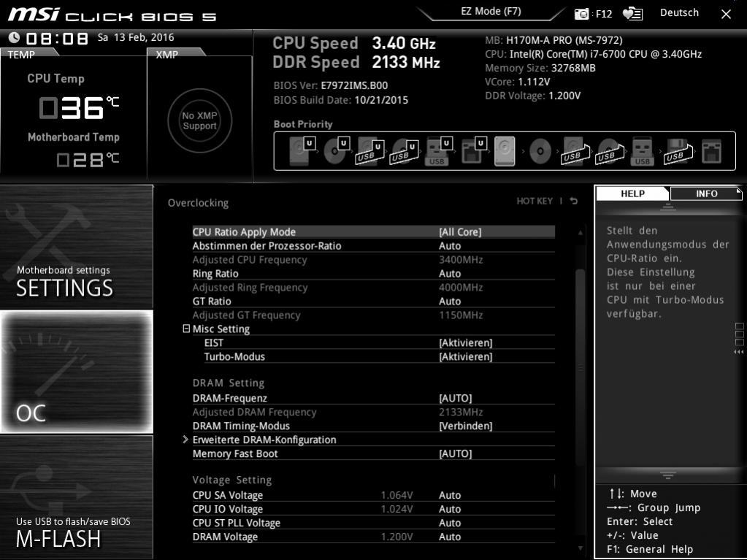Switch to EZ Mode (F7)
Screen dimensions: 747x560
(x=491, y=12)
